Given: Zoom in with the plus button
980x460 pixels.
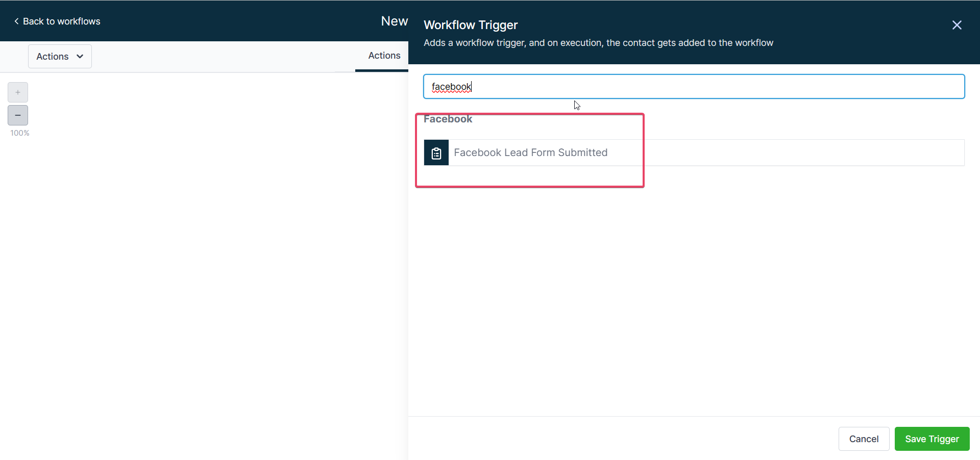Looking at the screenshot, I should point(18,92).
